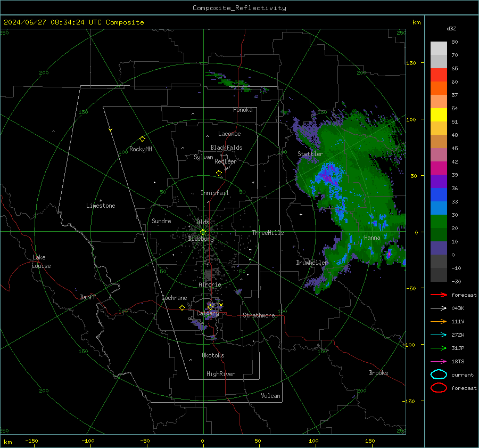Click the ThreeHills label
The height and width of the screenshot is (448, 479).
[x=268, y=233]
